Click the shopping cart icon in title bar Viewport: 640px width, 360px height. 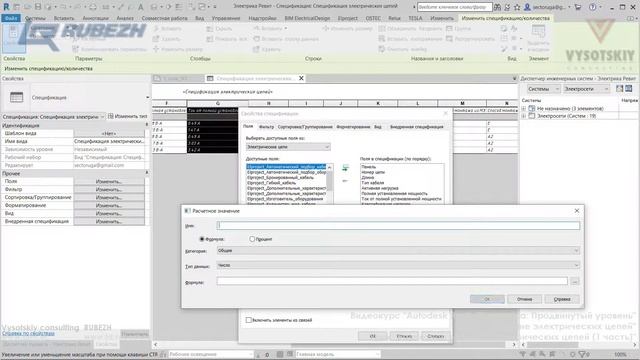point(578,7)
